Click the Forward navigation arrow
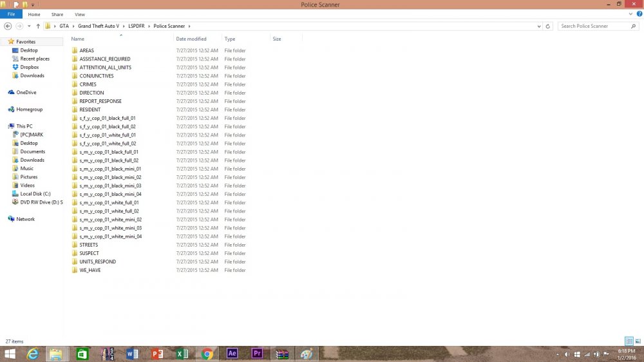The width and height of the screenshot is (644, 362). point(19,26)
